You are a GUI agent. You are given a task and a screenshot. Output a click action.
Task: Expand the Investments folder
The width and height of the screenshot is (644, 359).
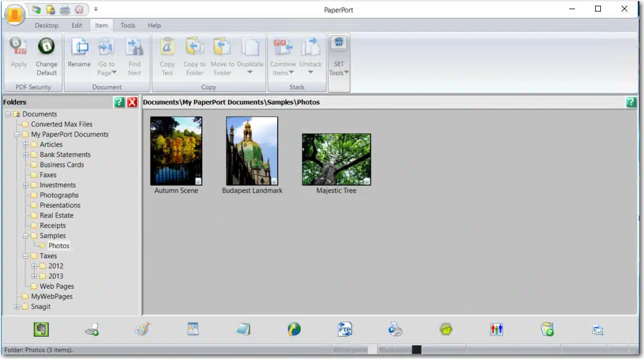click(x=25, y=185)
